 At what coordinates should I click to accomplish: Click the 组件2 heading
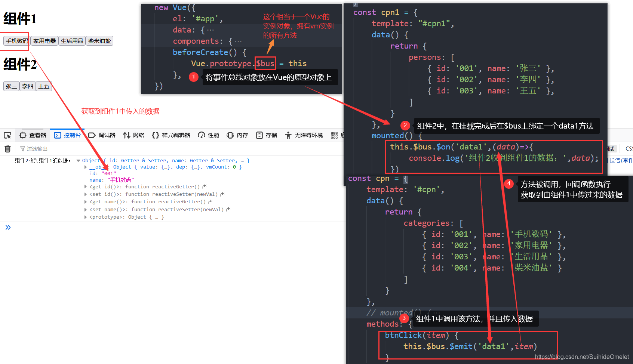(20, 64)
